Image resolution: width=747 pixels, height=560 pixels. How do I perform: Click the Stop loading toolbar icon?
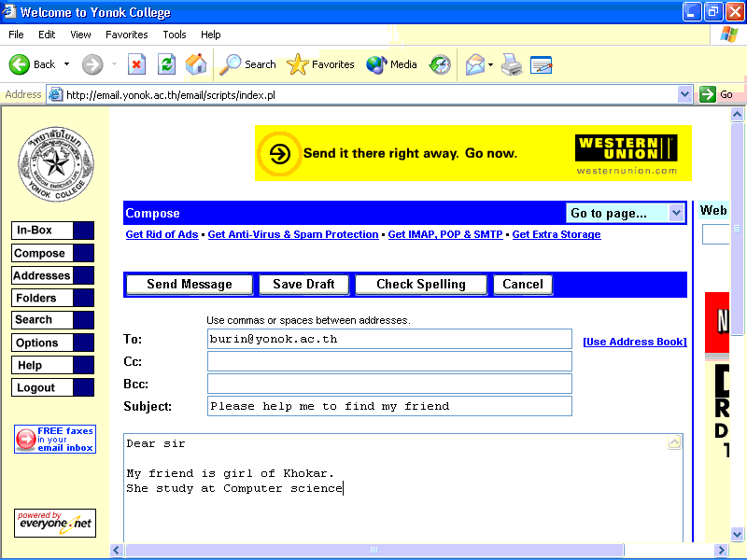click(136, 64)
